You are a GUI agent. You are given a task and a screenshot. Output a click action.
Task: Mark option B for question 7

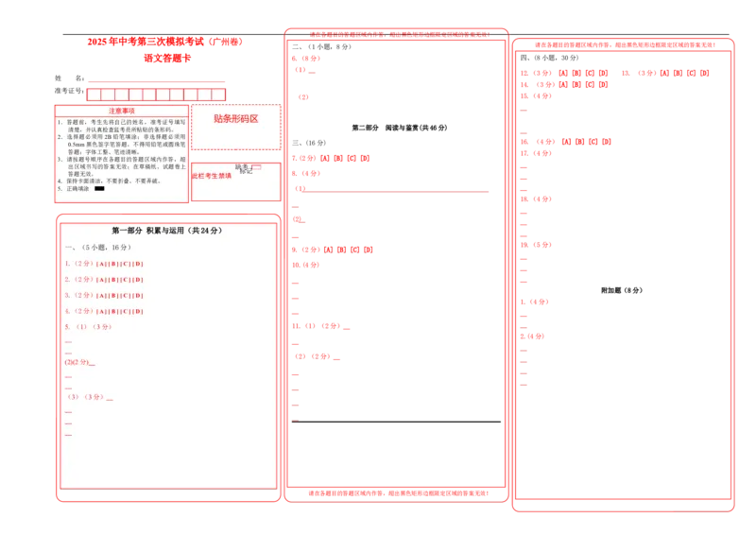click(338, 158)
